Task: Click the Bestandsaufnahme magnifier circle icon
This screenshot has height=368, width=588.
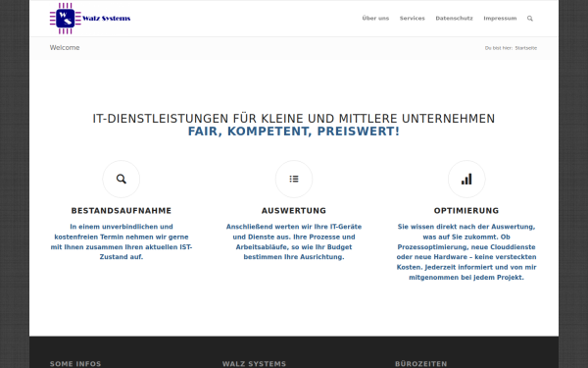Action: coord(122,180)
